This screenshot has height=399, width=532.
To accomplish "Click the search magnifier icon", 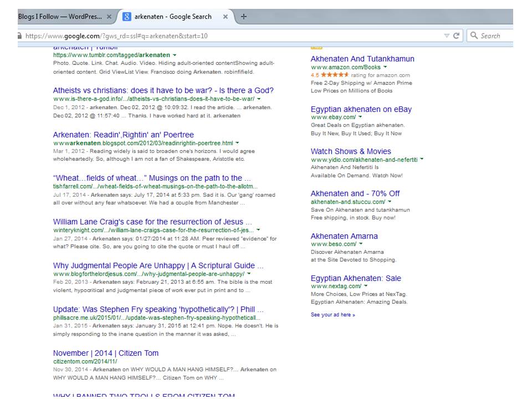I will point(474,35).
